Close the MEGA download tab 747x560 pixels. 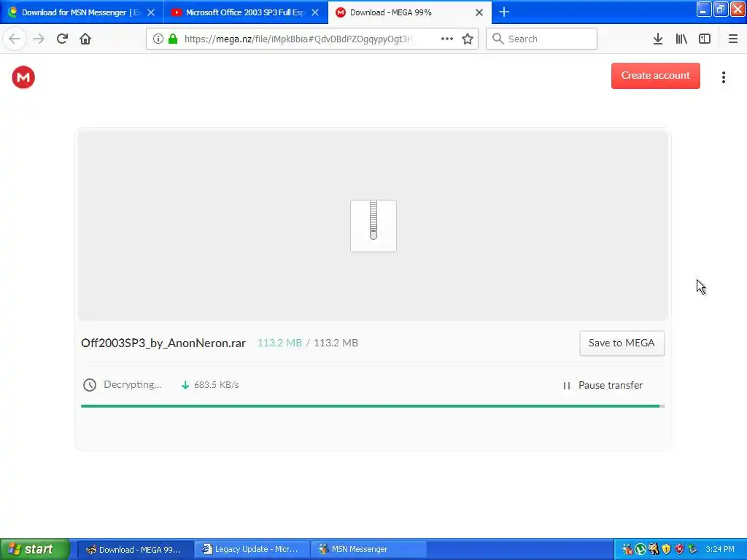(x=479, y=12)
